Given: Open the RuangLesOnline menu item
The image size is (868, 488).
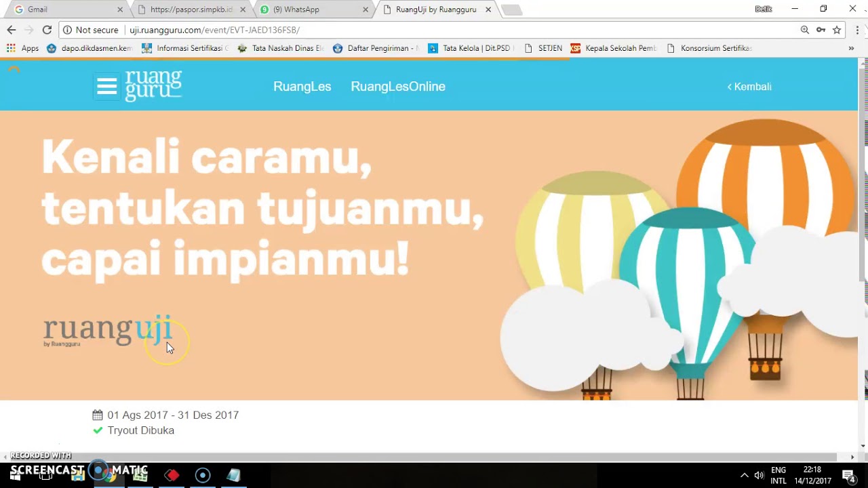Looking at the screenshot, I should coord(398,87).
